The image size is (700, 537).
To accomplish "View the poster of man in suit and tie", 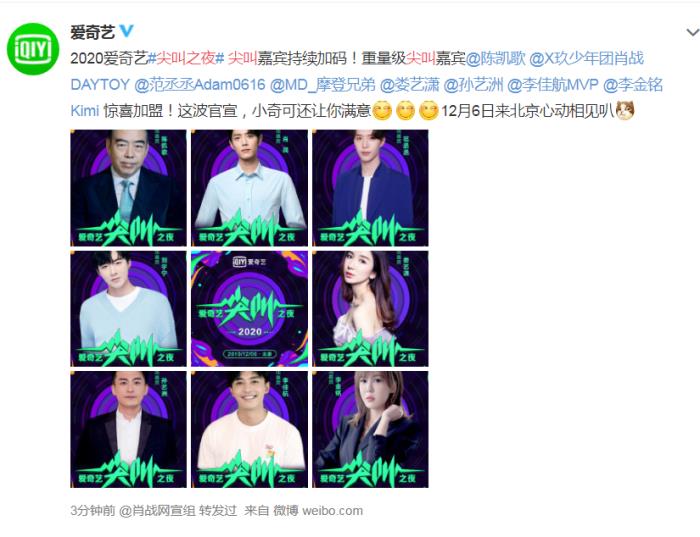I will tap(129, 188).
